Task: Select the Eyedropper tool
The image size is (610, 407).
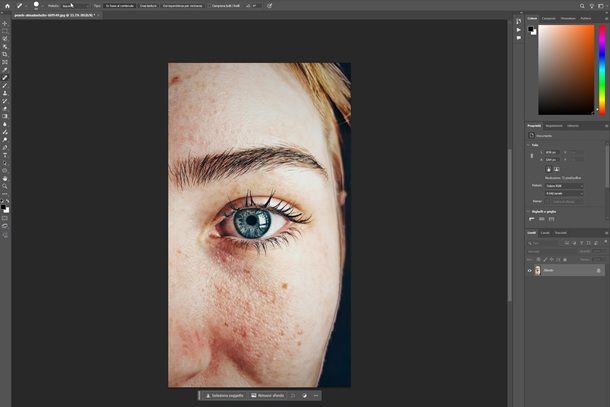Action: pyautogui.click(x=5, y=70)
